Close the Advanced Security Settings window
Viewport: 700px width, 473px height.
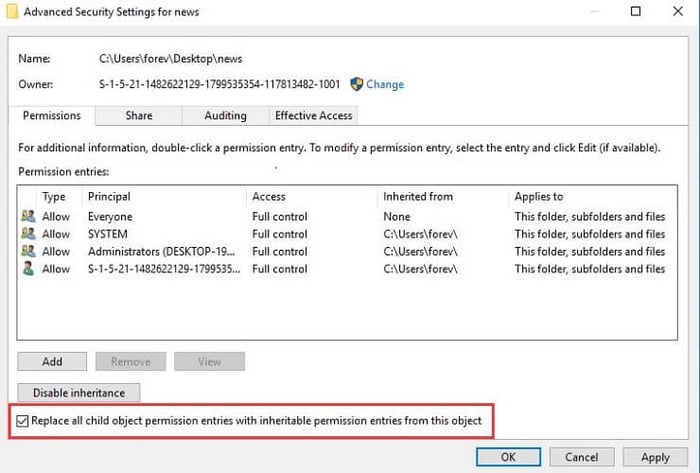(678, 11)
